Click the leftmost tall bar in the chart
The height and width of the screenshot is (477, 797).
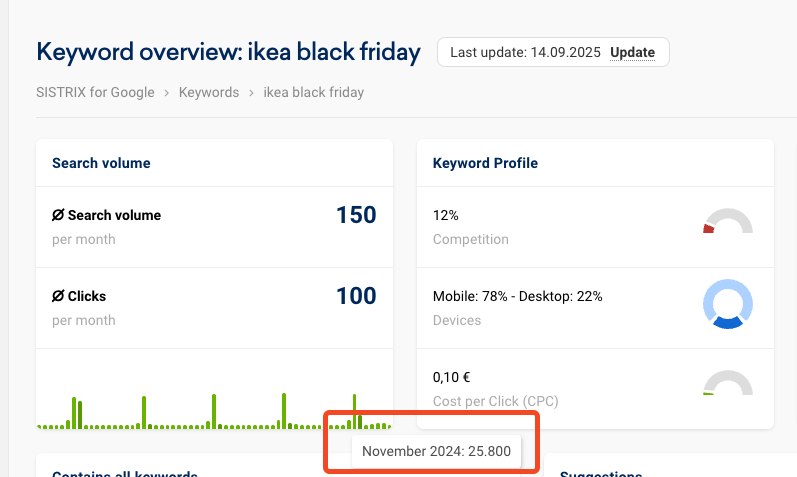click(x=74, y=412)
